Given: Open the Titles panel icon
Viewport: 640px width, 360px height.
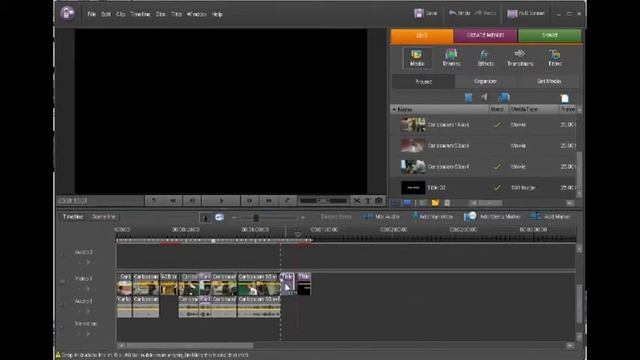Looking at the screenshot, I should (555, 58).
